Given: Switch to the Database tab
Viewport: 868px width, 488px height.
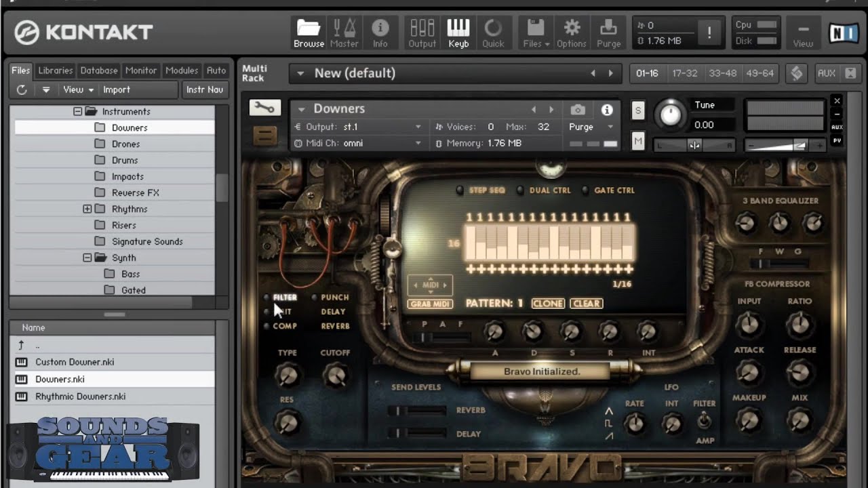Looking at the screenshot, I should click(x=99, y=70).
